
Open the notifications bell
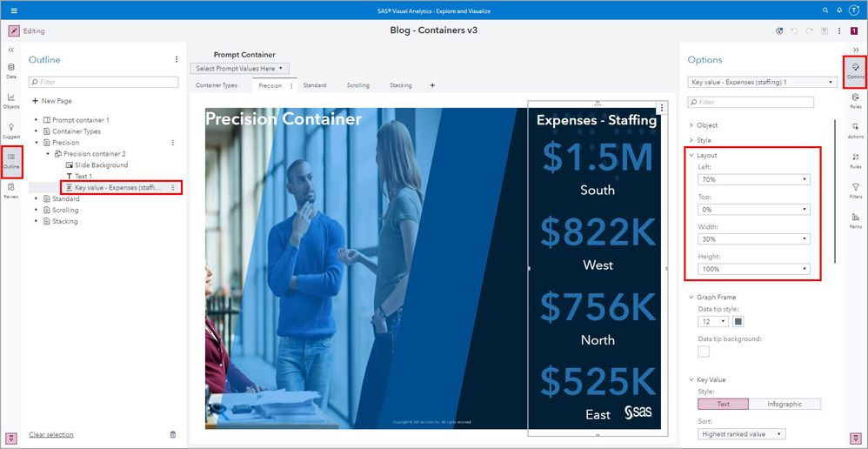(x=838, y=10)
